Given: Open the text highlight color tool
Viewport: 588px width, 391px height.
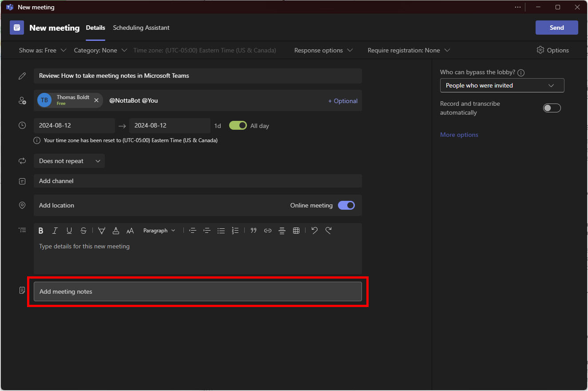Looking at the screenshot, I should 102,231.
